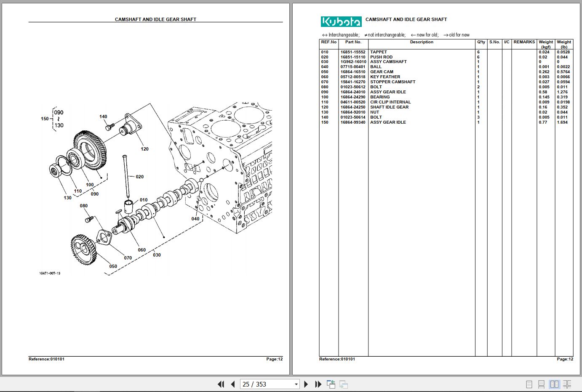Click the Part No. column header

coord(353,42)
